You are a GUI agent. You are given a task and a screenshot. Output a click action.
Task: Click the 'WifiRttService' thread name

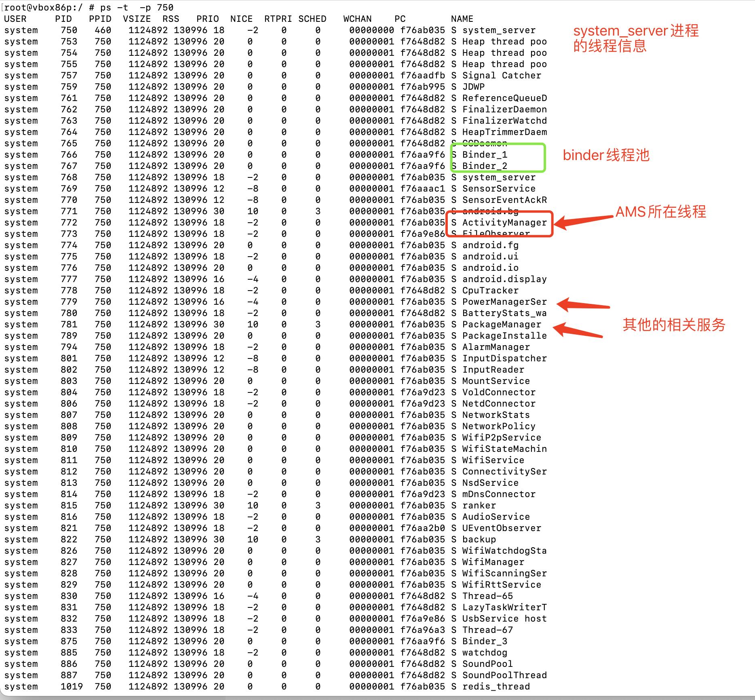[502, 584]
